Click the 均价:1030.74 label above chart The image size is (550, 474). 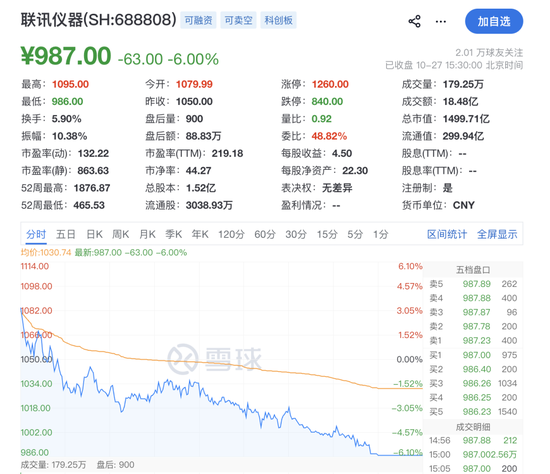point(46,253)
